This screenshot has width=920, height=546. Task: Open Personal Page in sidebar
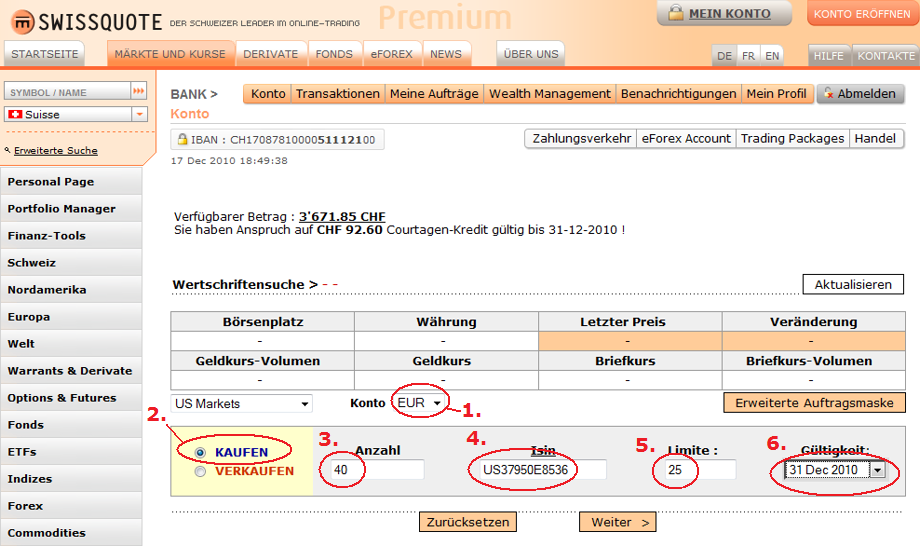pos(71,182)
